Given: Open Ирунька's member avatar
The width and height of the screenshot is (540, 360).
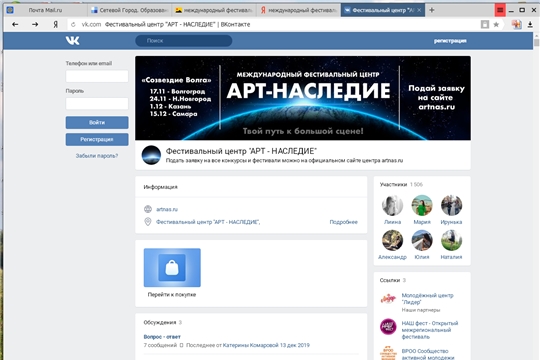Looking at the screenshot, I should point(451,205).
